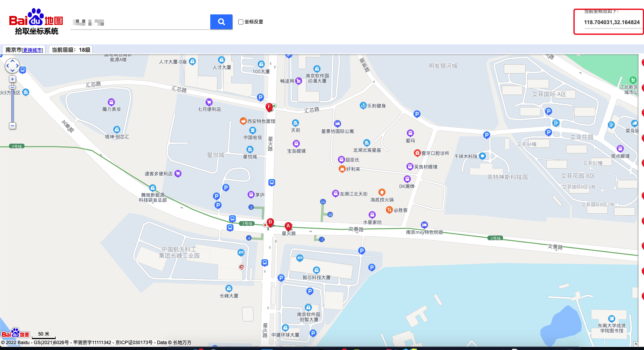Screen dimensions: 644x350
Task: Click the map zoom out minus button
Action: tap(12, 126)
